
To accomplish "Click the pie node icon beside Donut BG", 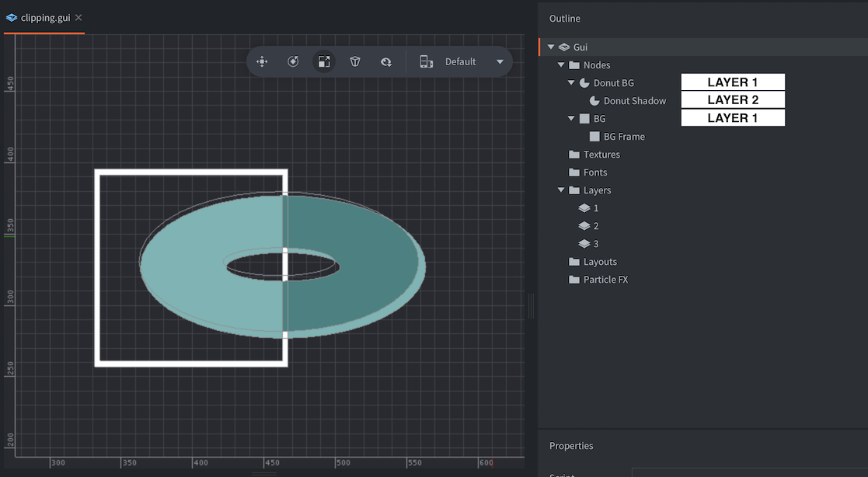I will (x=584, y=82).
